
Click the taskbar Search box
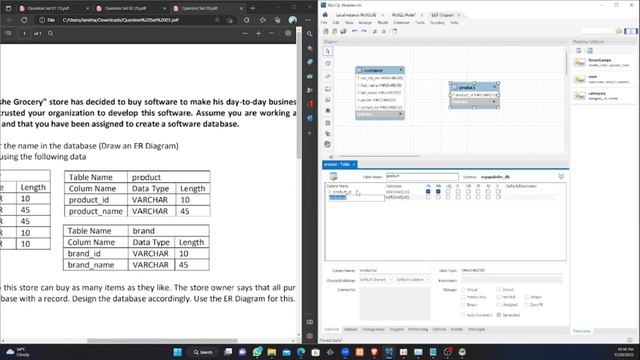(203, 352)
